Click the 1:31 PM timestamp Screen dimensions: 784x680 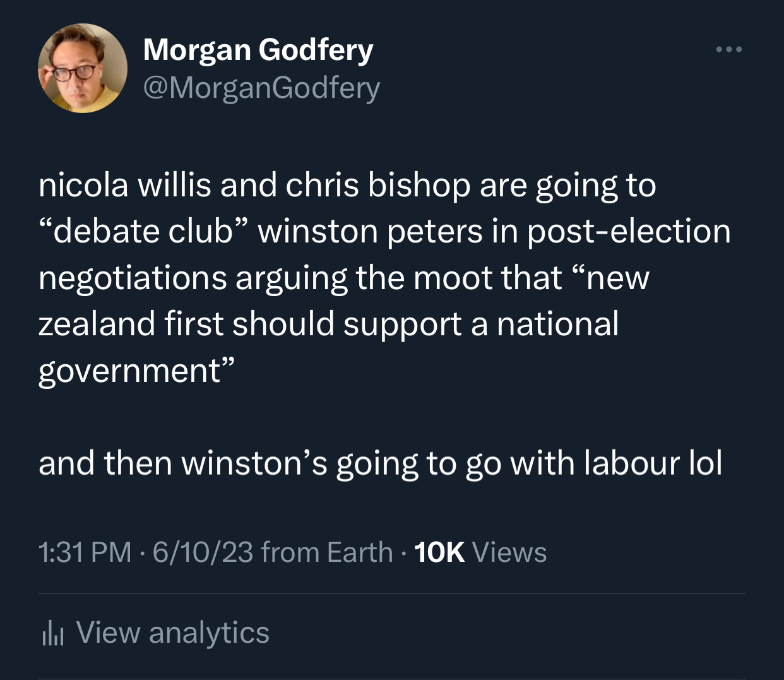pos(85,552)
